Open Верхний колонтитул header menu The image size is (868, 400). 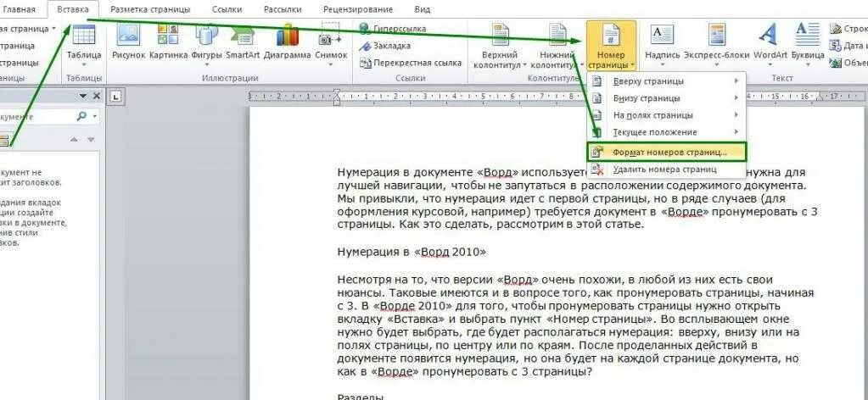(x=501, y=47)
